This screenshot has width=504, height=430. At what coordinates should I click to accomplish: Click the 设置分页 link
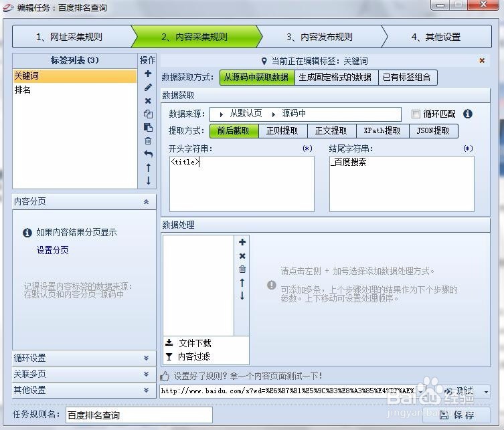coord(52,250)
